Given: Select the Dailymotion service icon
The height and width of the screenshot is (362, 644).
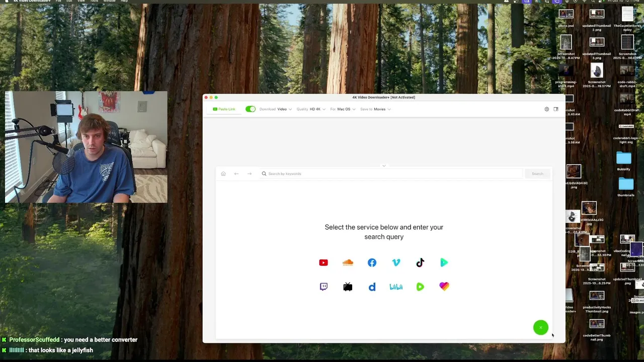Looking at the screenshot, I should coord(372,287).
